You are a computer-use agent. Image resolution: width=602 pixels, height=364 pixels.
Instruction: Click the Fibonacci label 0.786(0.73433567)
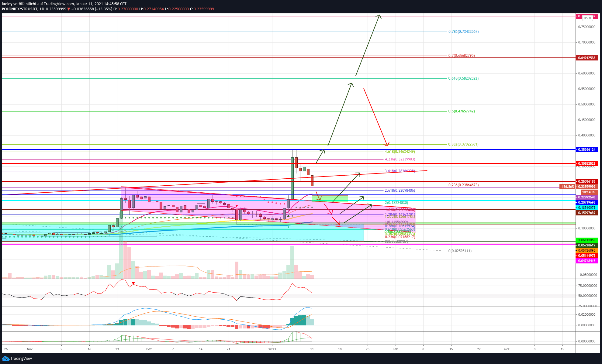(x=463, y=32)
